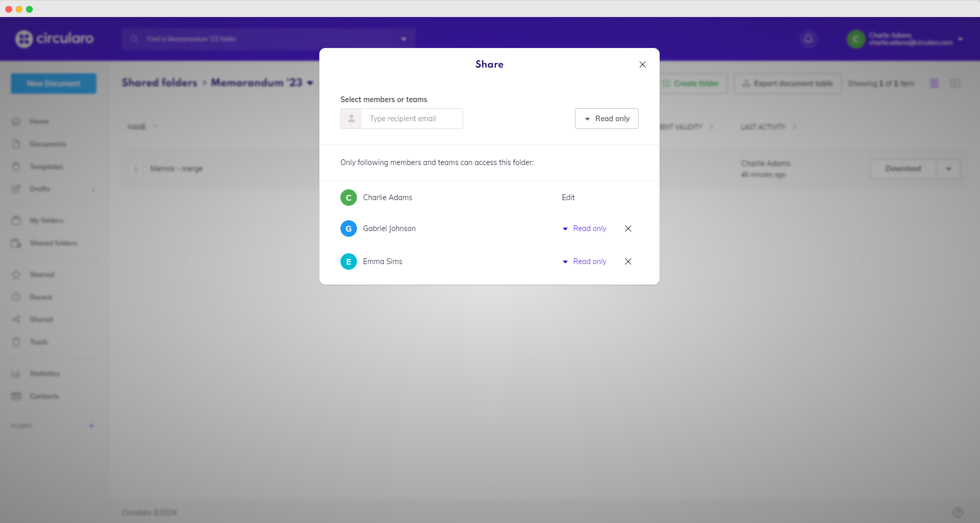Click the Create folder button
This screenshot has height=523, width=980.
click(x=691, y=84)
